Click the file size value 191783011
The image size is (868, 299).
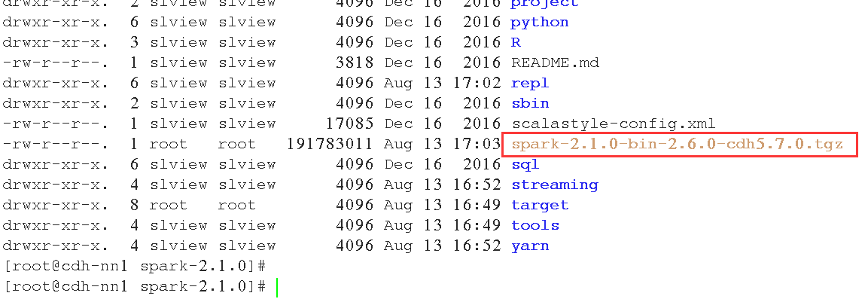click(330, 145)
